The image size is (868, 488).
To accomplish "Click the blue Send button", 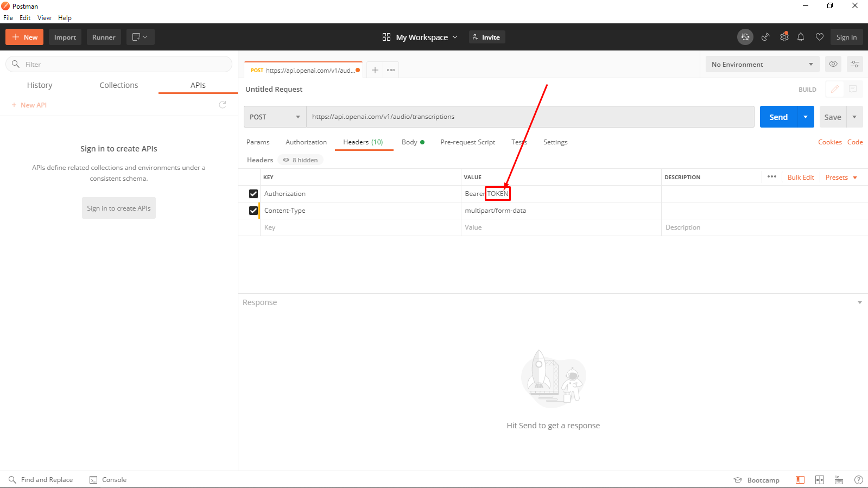I will (778, 117).
